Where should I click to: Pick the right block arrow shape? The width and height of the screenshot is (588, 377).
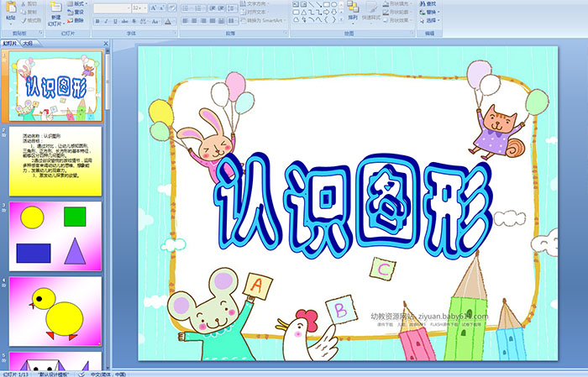(x=326, y=13)
